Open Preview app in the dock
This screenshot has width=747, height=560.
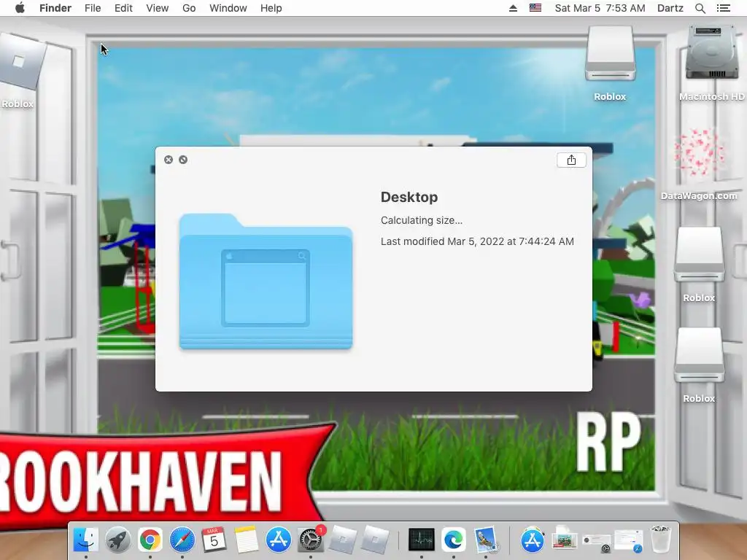click(x=486, y=540)
